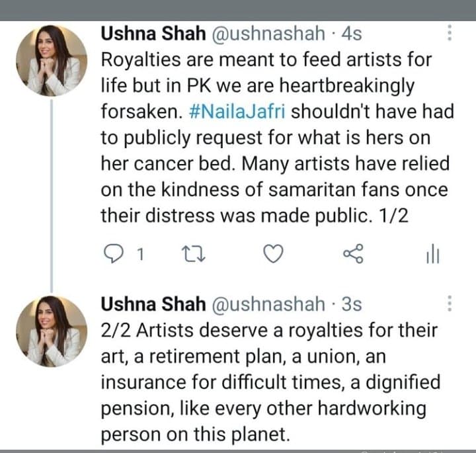Retweet the 1/2 tweet about royalties
Viewport: 476px width, 453px height.
tap(193, 254)
